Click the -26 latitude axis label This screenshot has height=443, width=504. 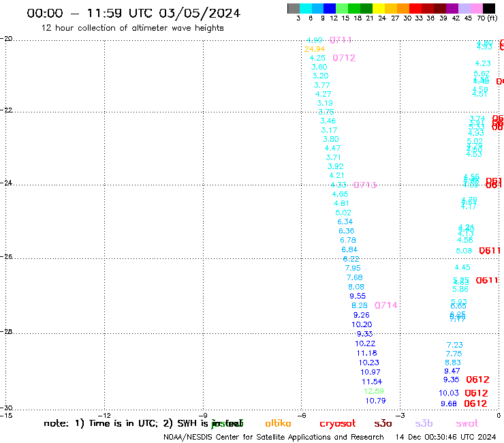pyautogui.click(x=6, y=257)
